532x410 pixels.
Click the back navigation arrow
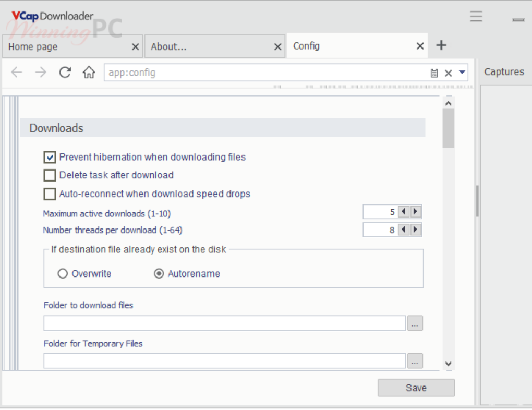[17, 73]
